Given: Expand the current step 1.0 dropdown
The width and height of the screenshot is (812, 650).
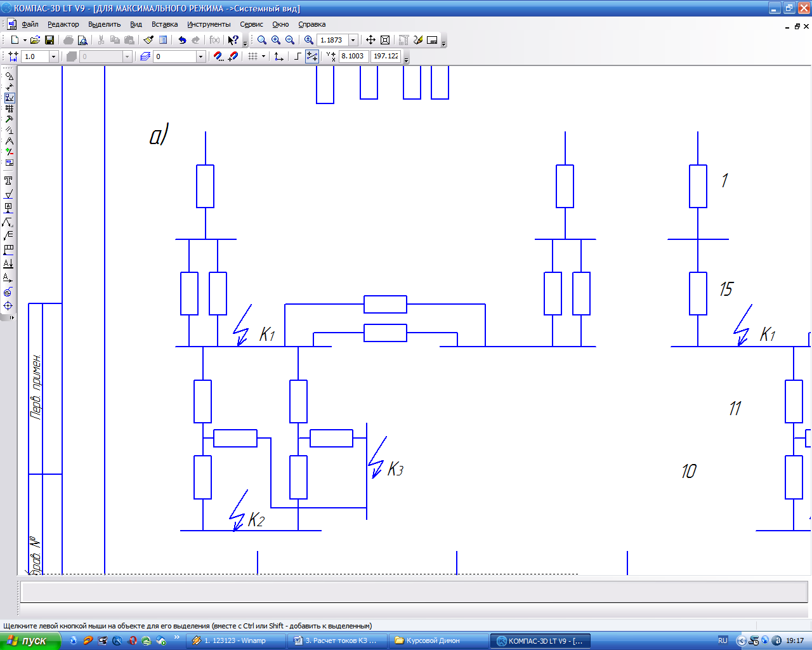Looking at the screenshot, I should point(53,56).
